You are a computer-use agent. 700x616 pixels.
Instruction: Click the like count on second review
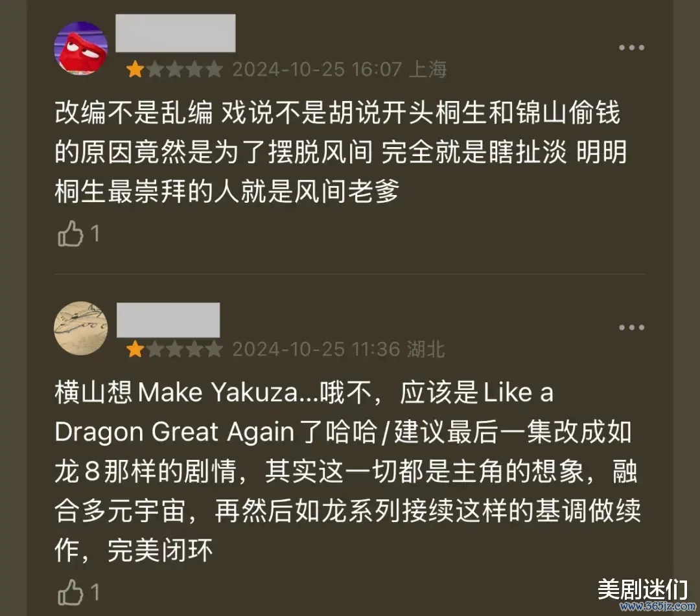pyautogui.click(x=95, y=593)
